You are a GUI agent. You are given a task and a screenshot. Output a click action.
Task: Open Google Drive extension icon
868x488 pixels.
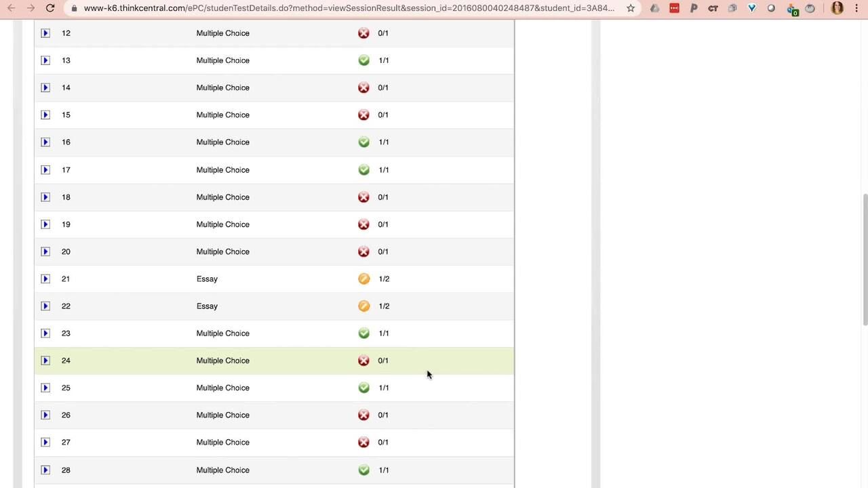[654, 8]
